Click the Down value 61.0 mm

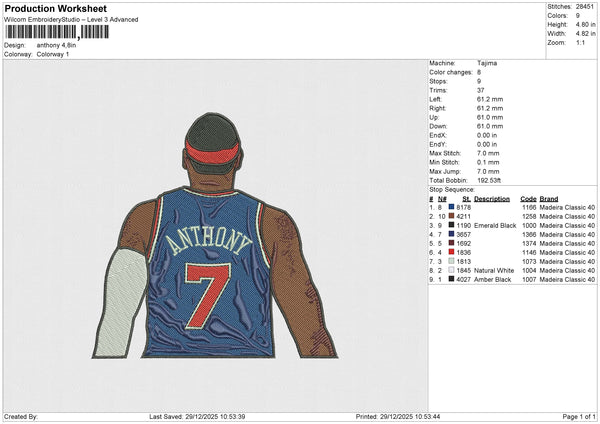(x=490, y=126)
